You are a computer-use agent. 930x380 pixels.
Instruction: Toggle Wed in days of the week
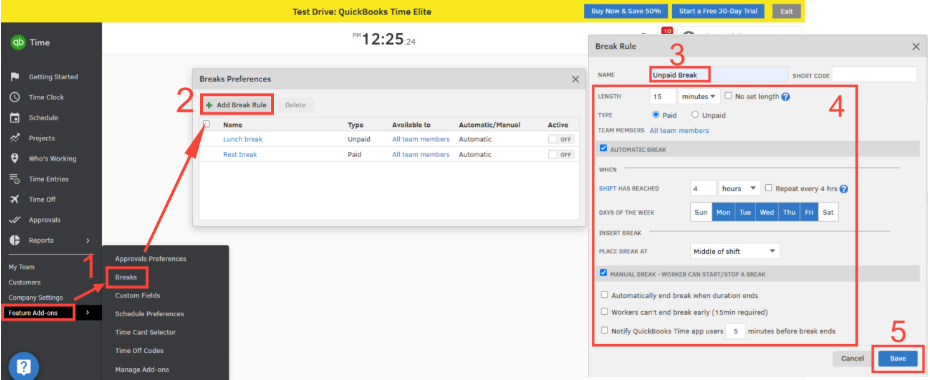[767, 212]
